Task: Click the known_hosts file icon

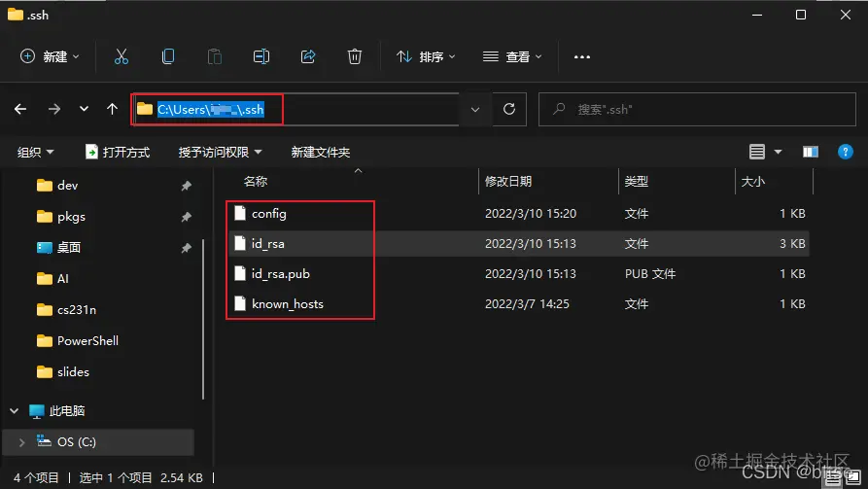Action: [x=240, y=303]
